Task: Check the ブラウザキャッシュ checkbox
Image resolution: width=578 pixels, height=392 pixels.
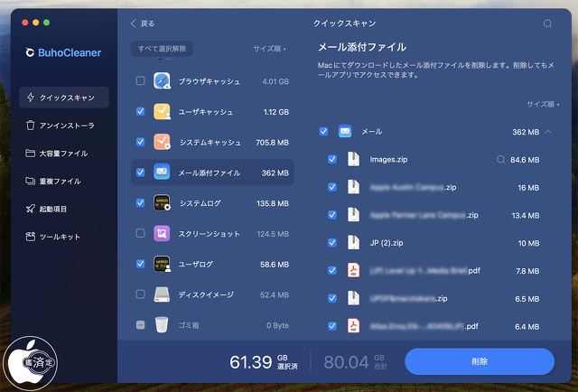Action: pyautogui.click(x=141, y=80)
